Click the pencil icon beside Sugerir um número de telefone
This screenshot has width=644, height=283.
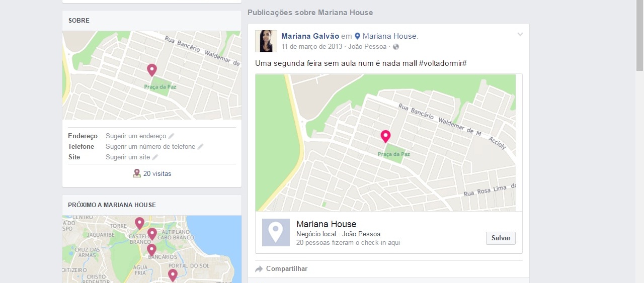click(200, 147)
